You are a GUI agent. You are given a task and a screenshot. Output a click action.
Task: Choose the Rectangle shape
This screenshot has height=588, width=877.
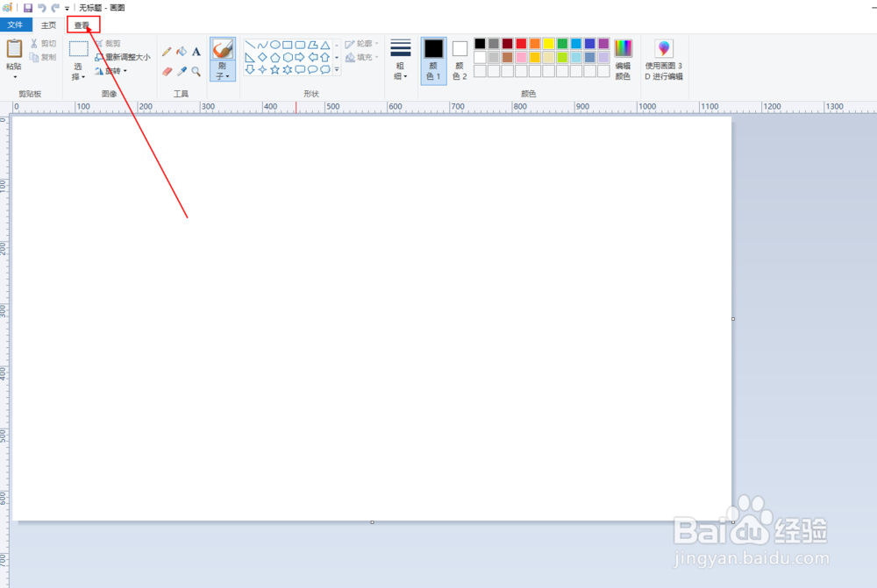point(288,45)
